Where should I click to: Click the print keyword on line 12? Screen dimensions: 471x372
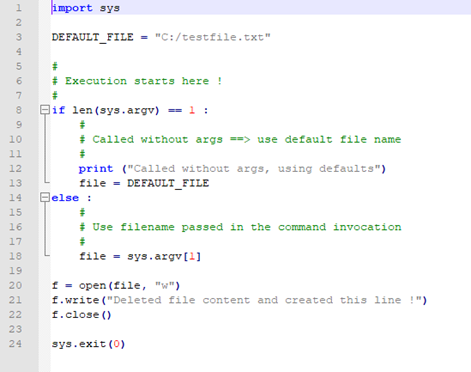click(x=96, y=169)
